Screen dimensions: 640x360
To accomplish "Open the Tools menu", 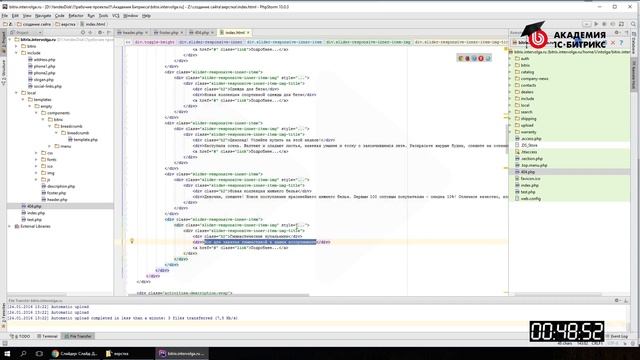I will pos(103,16).
